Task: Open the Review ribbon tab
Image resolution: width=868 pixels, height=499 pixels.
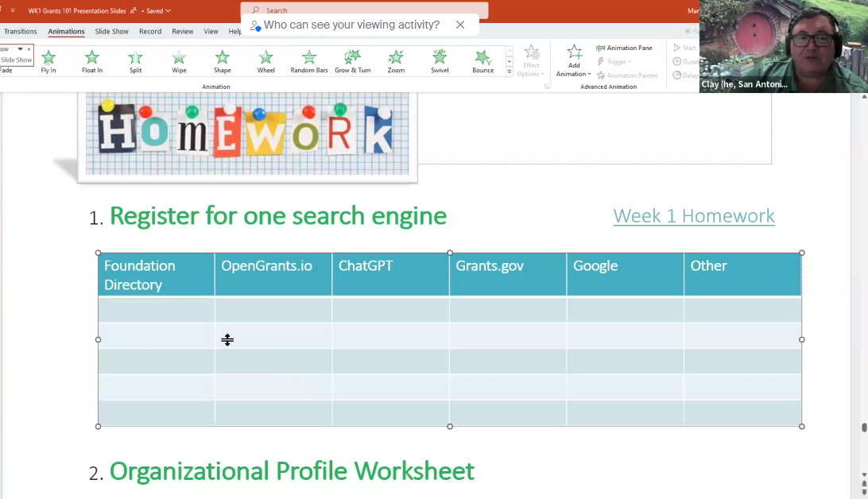Action: coord(182,32)
